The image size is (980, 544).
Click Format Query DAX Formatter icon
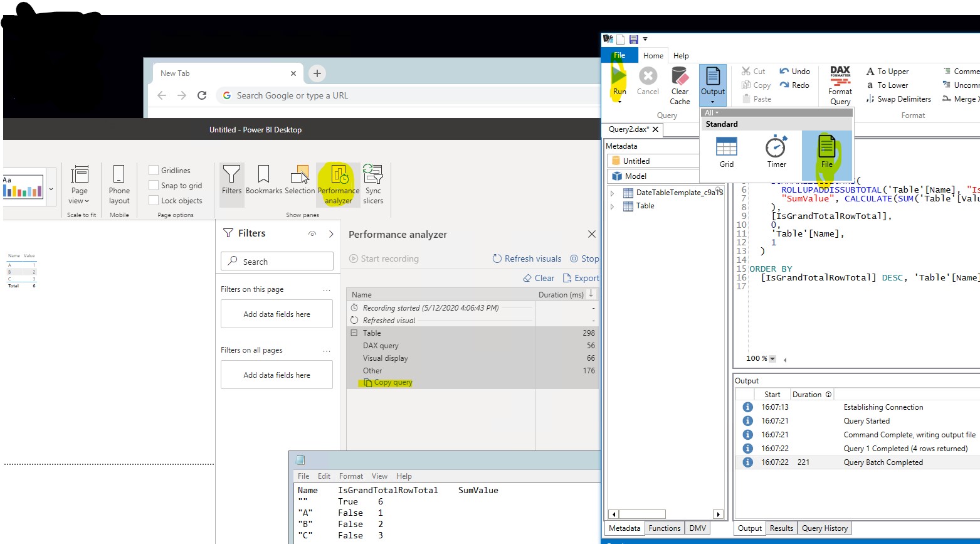(840, 85)
